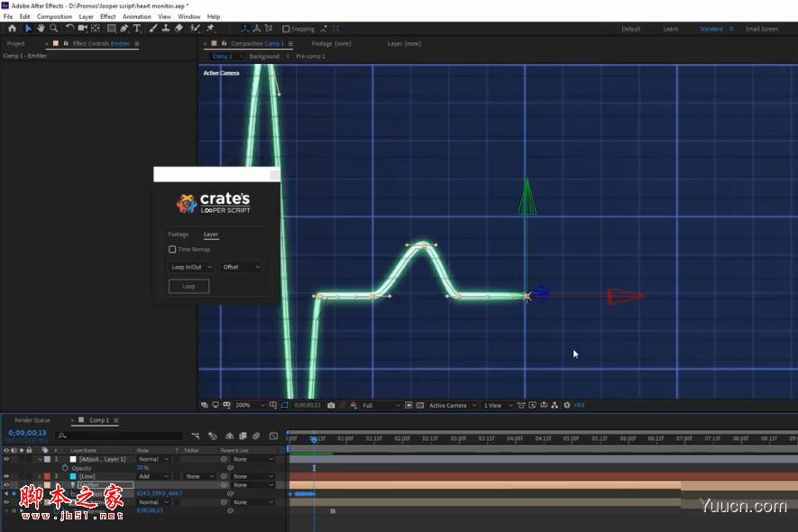This screenshot has height=532, width=798.
Task: Hide the Line layer eye toggle
Action: tap(6, 476)
